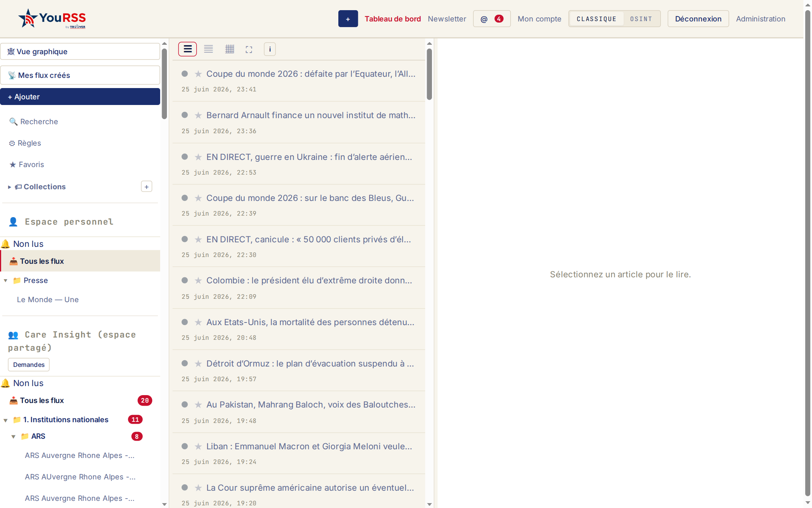
Task: Open Non lus under Care Insight
Action: coord(28,383)
